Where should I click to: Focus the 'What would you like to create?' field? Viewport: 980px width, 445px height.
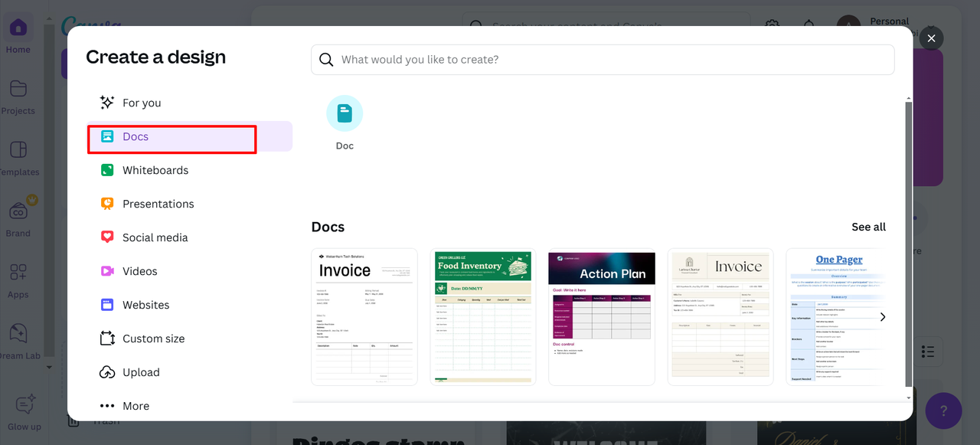tap(603, 60)
